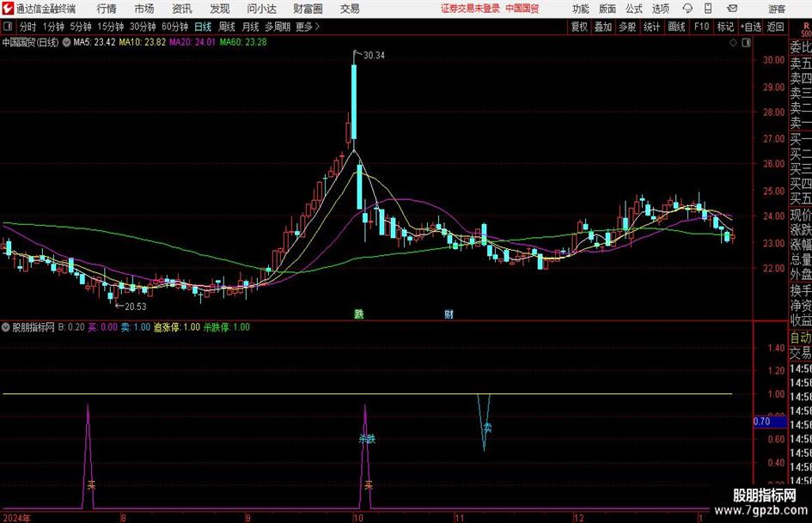Click the 0.70 value box on indicator axis

pyautogui.click(x=770, y=422)
